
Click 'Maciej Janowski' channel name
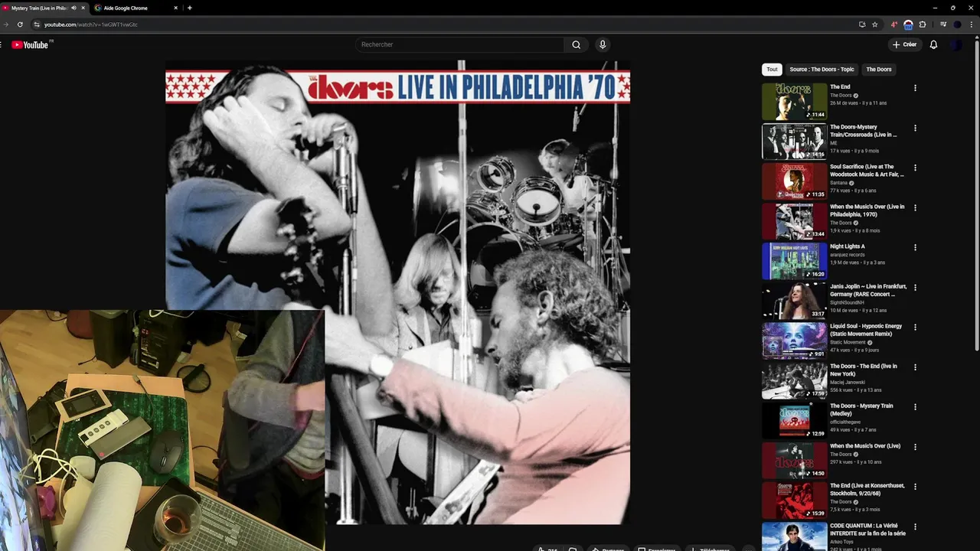(847, 382)
